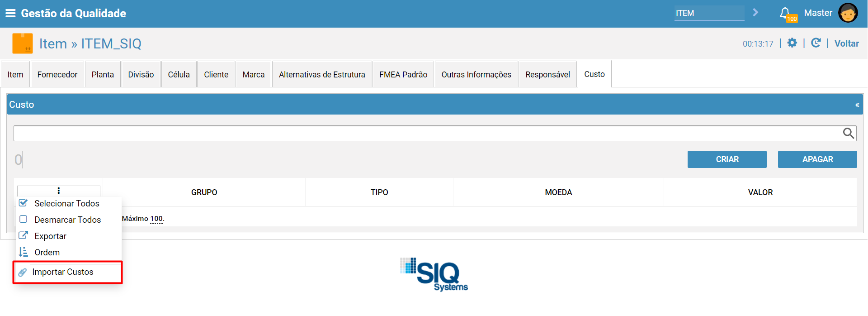Click the APAGAR button
The image size is (868, 316).
pyautogui.click(x=817, y=159)
